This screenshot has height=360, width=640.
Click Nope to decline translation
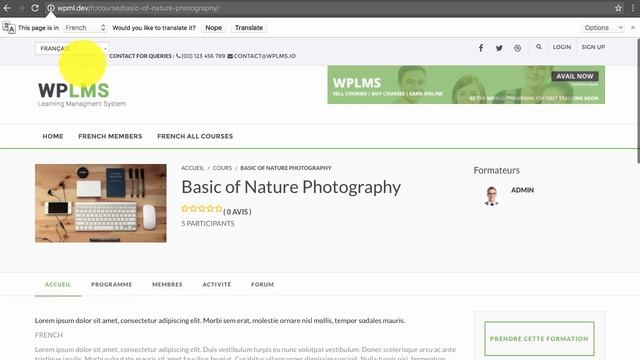pos(213,27)
